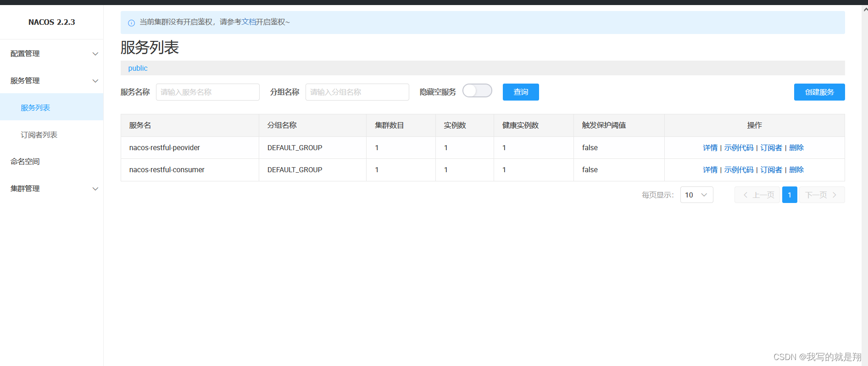Select page 1 in pagination
The width and height of the screenshot is (868, 366).
[x=790, y=195]
